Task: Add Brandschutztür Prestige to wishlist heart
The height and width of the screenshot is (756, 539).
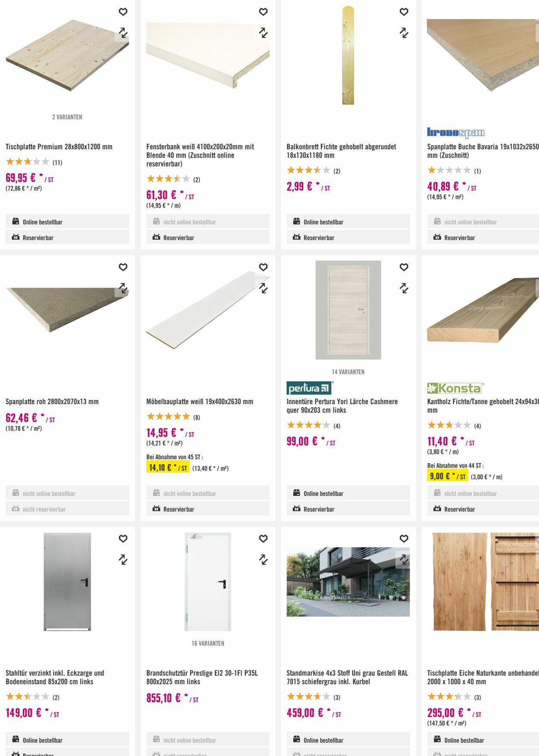Action: (x=263, y=538)
